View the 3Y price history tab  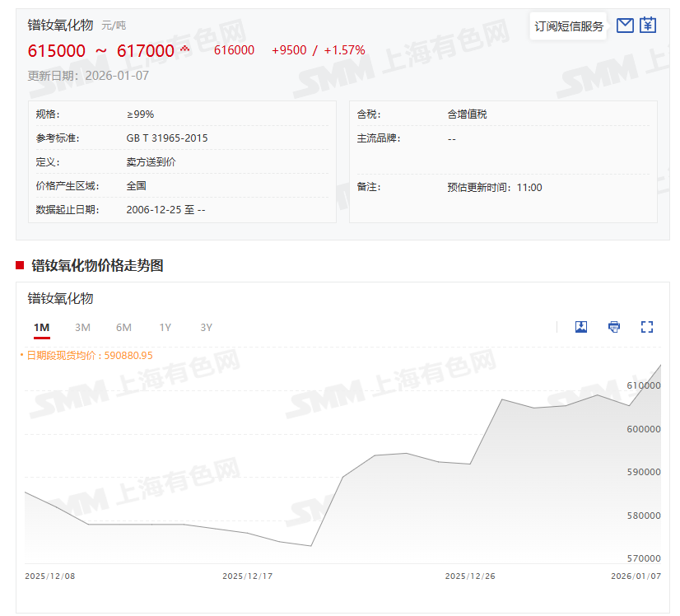coord(206,328)
